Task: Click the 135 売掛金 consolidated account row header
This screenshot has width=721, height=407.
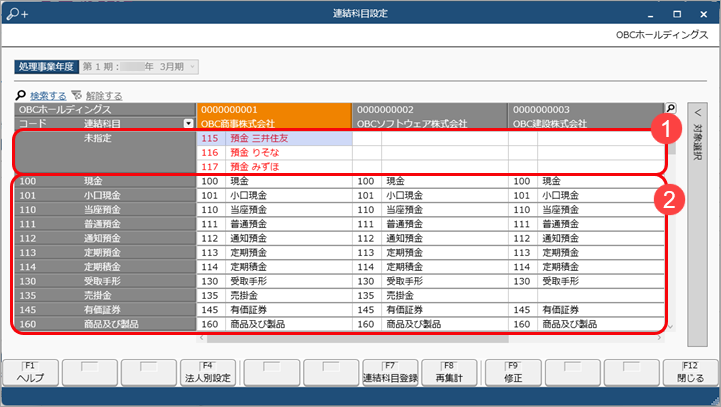Action: (105, 295)
